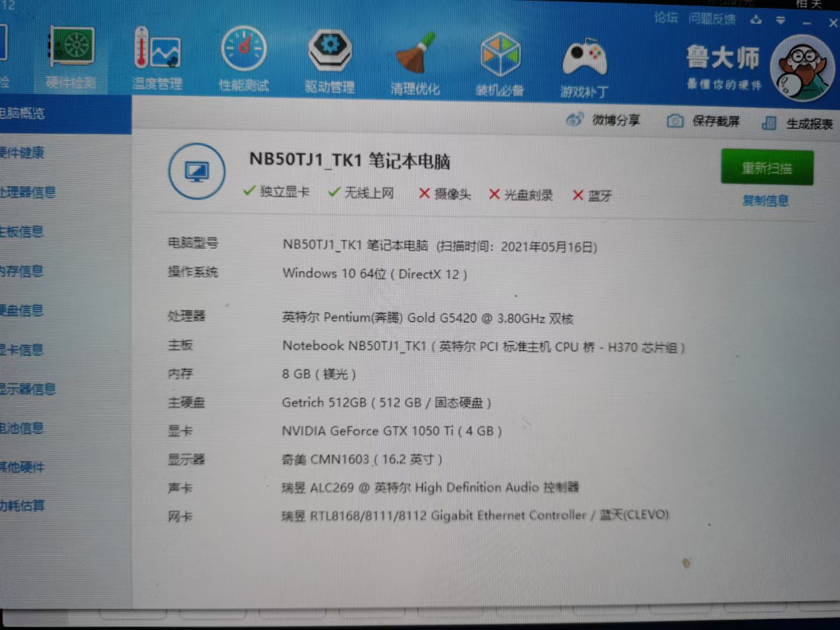Select 内存信息 in the sidebar
Screen dimensions: 840x630
coord(22,271)
